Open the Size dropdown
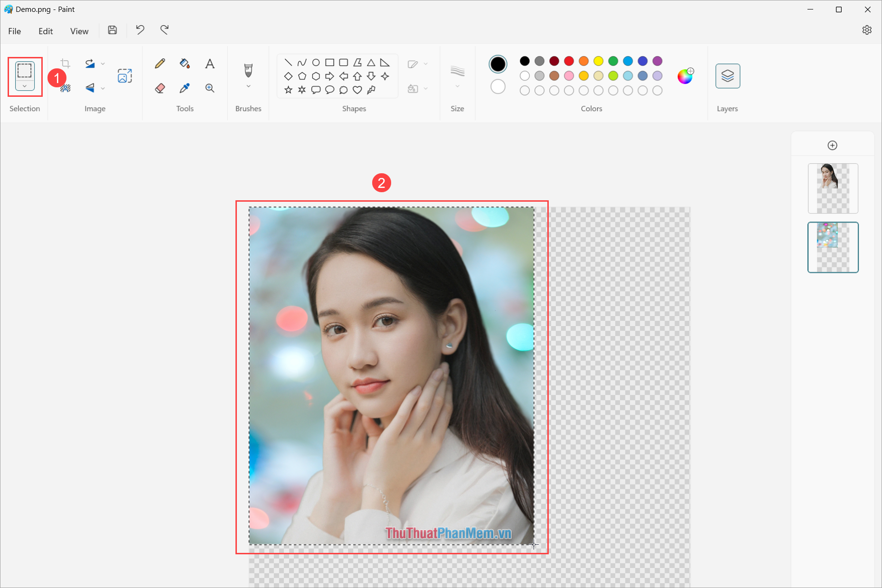Image resolution: width=882 pixels, height=588 pixels. tap(457, 86)
